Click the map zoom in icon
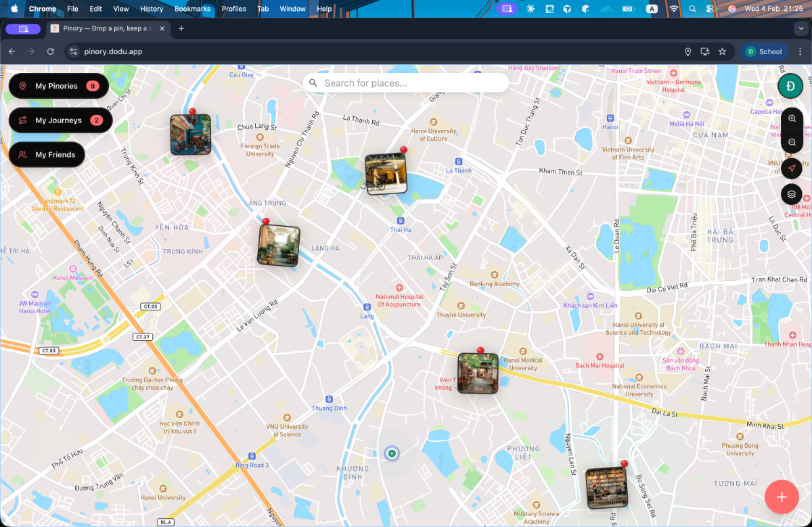The height and width of the screenshot is (527, 812). pos(792,118)
